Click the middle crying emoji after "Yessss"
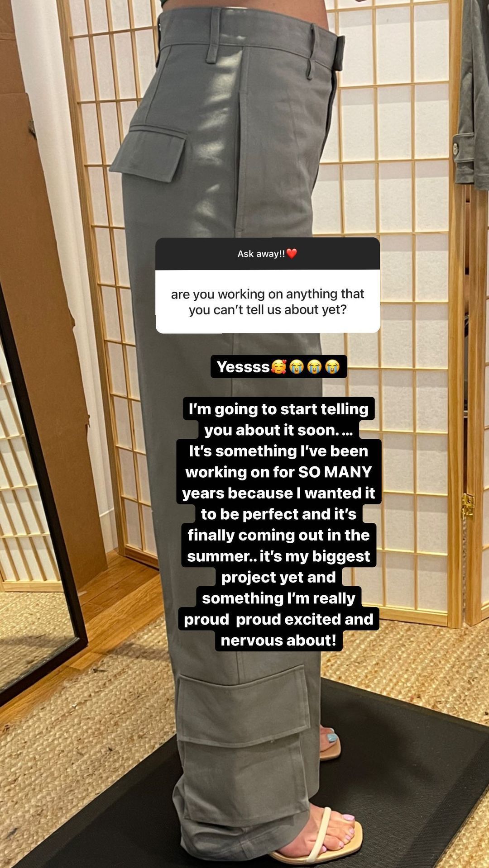The height and width of the screenshot is (868, 489). click(x=314, y=367)
